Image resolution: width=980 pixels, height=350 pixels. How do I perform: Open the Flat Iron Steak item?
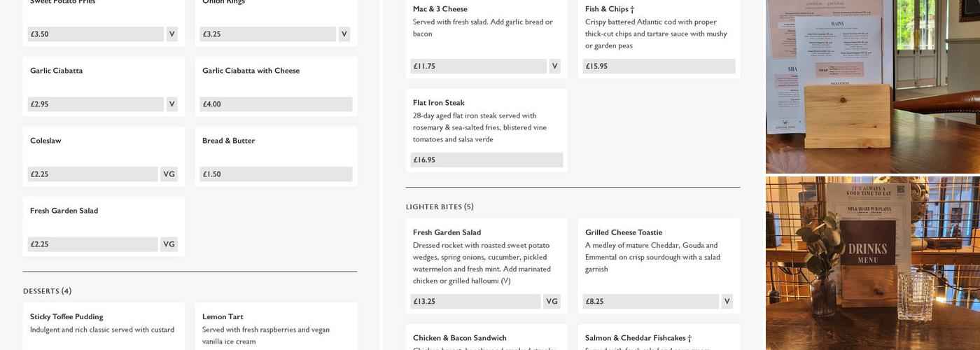(439, 103)
